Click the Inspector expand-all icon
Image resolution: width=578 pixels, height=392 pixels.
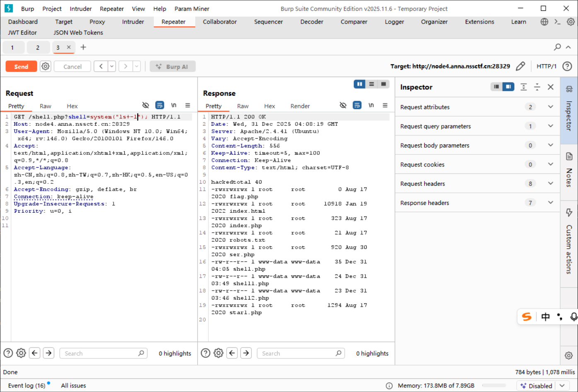tap(524, 87)
